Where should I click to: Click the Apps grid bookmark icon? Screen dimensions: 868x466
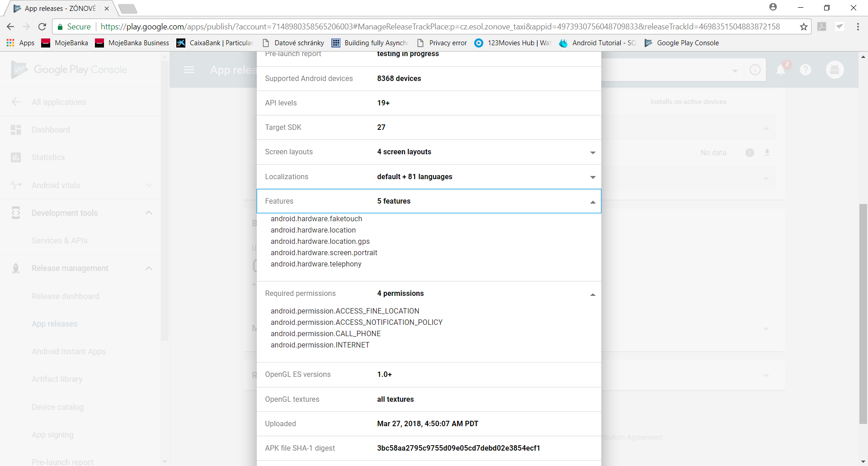coord(10,43)
